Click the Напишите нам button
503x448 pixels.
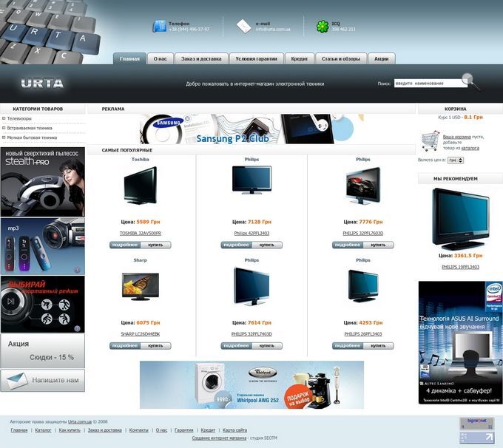[43, 380]
